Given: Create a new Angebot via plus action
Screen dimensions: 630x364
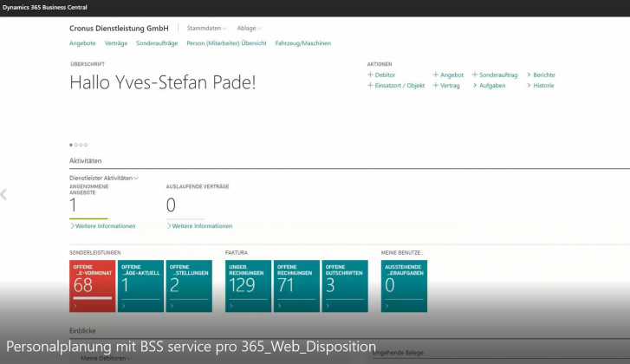Looking at the screenshot, I should pyautogui.click(x=448, y=75).
